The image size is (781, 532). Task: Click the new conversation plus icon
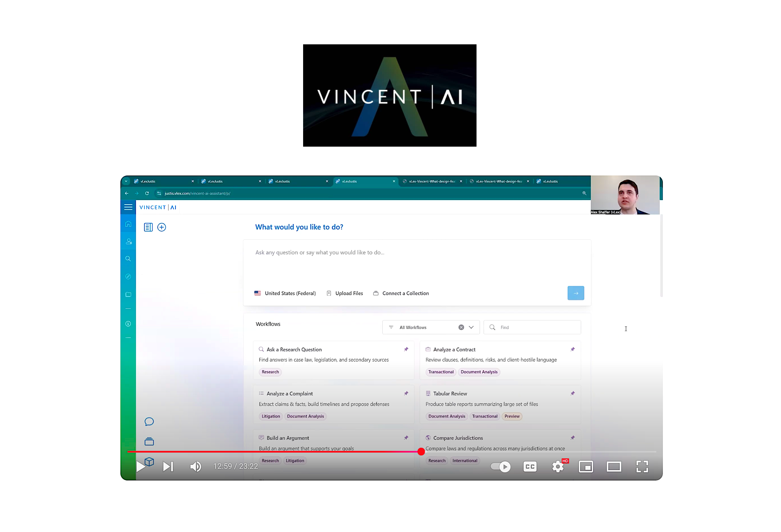(162, 227)
